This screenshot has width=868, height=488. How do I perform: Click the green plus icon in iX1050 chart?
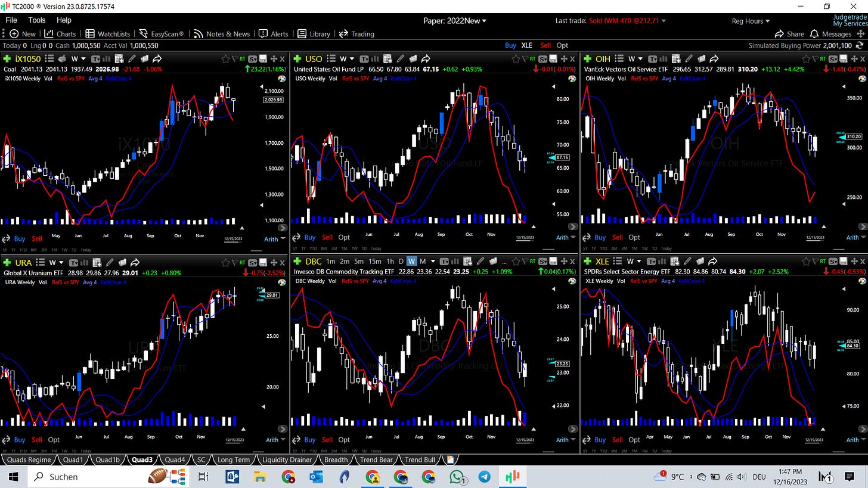tap(7, 59)
